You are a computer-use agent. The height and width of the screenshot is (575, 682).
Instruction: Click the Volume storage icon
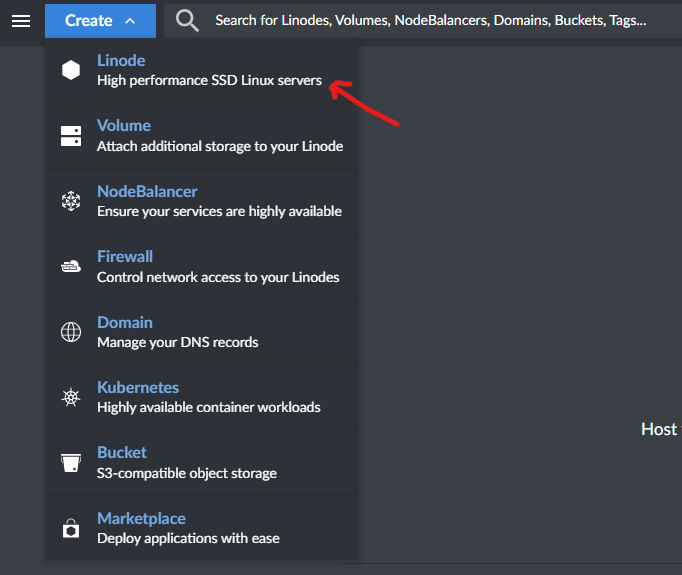(71, 136)
